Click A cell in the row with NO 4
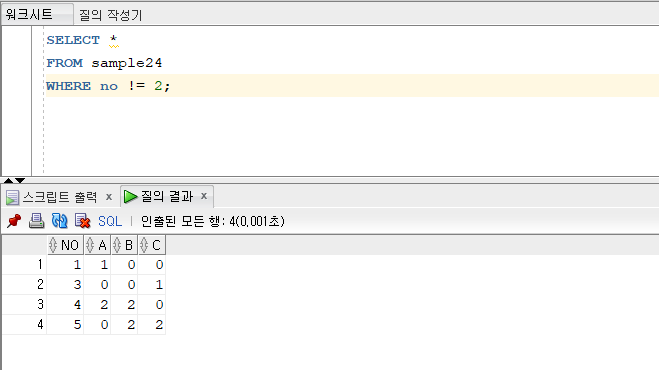This screenshot has height=370, width=659. (98, 304)
